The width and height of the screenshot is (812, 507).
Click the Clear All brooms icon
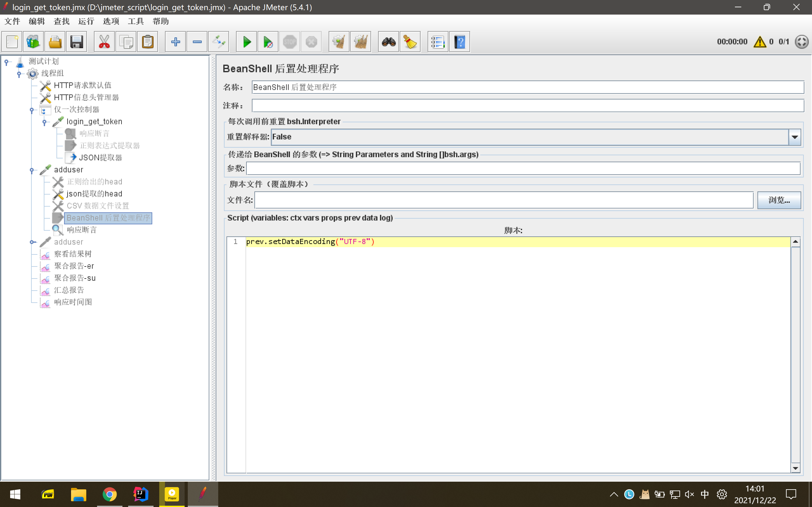(x=360, y=42)
